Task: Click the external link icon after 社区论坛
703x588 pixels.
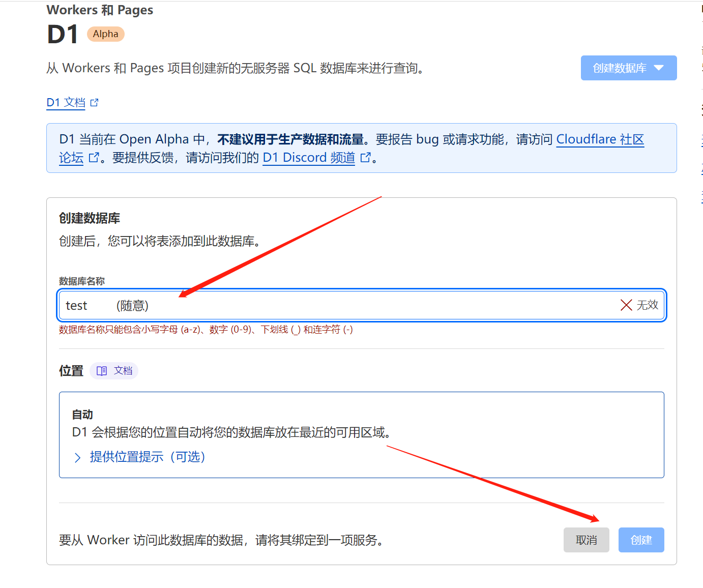Action: [x=94, y=158]
